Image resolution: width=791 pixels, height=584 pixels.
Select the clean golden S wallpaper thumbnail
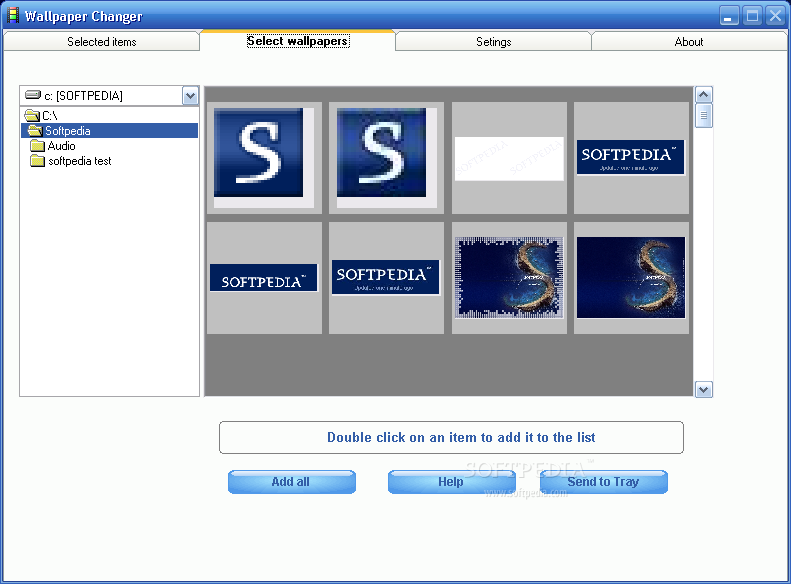(x=631, y=278)
